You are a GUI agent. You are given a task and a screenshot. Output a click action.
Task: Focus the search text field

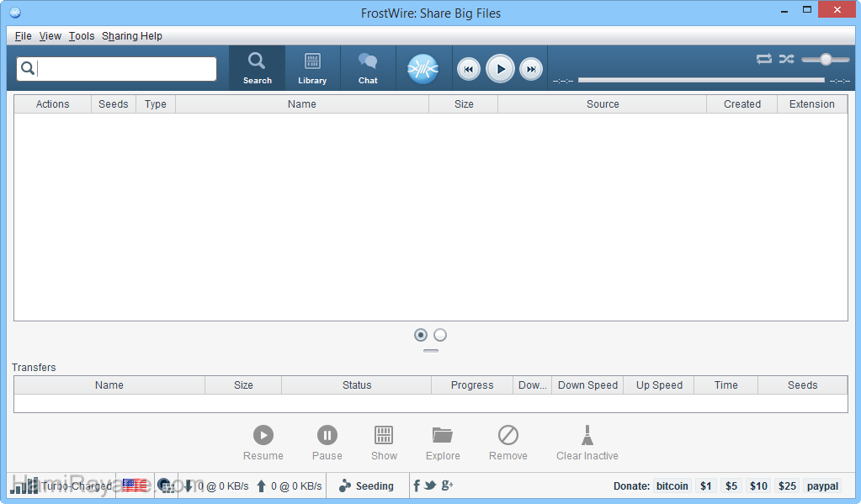click(x=116, y=69)
